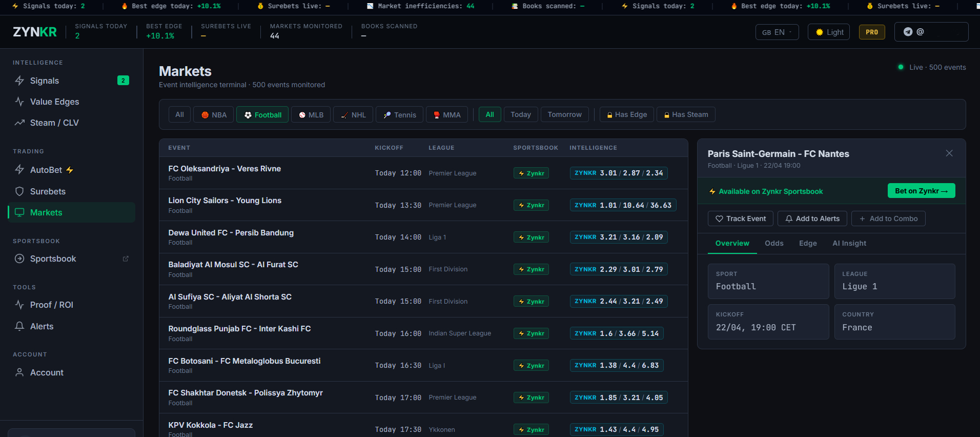980x437 pixels.
Task: Click the League column header
Action: (x=441, y=148)
